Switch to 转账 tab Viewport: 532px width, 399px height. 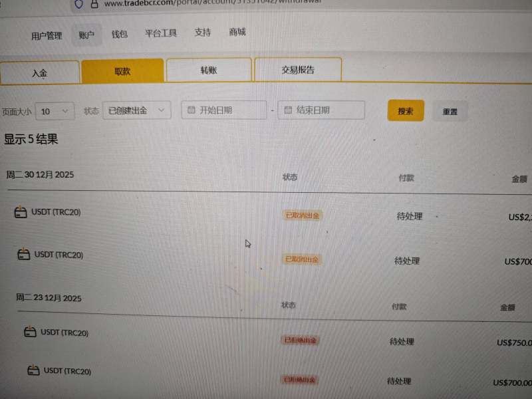pyautogui.click(x=209, y=70)
